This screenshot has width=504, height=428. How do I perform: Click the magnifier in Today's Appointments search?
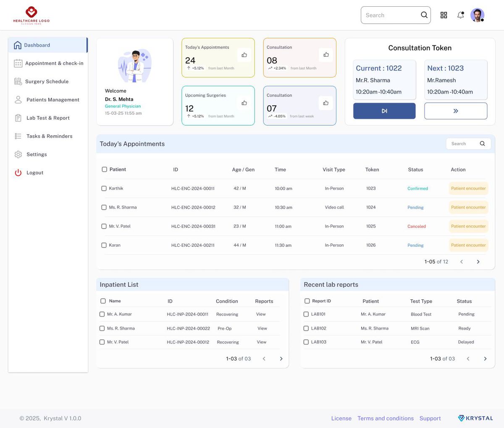482,144
